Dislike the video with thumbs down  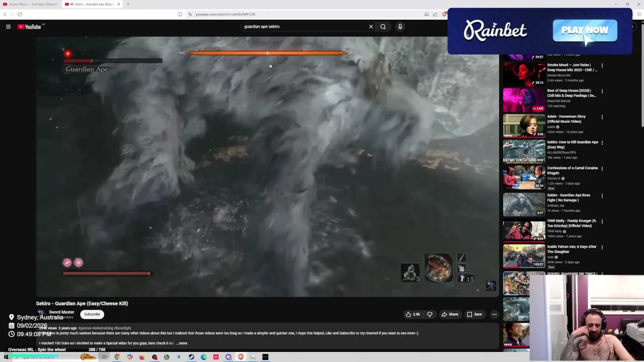point(430,314)
